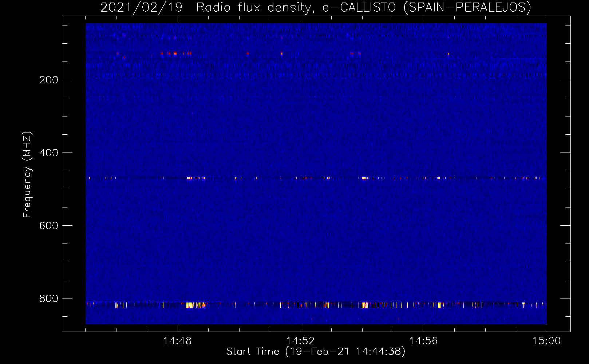The height and width of the screenshot is (364, 589).
Task: Click the 400 frequency tick label
Action: click(49, 153)
